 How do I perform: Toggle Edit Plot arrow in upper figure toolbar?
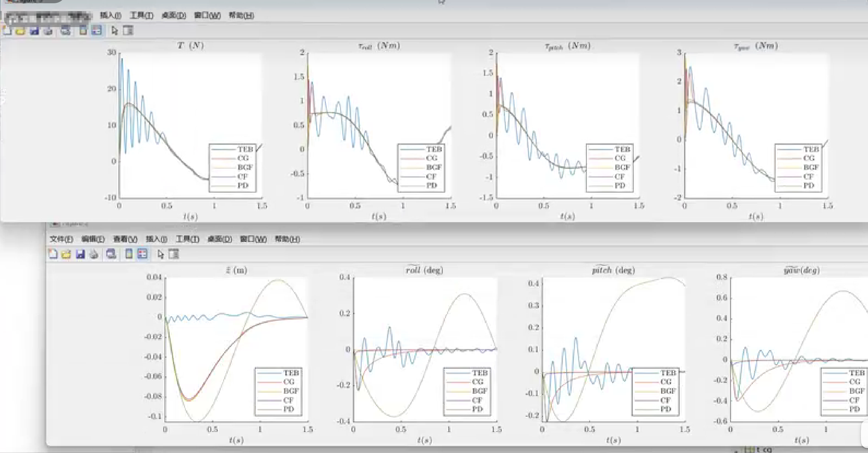[x=115, y=31]
